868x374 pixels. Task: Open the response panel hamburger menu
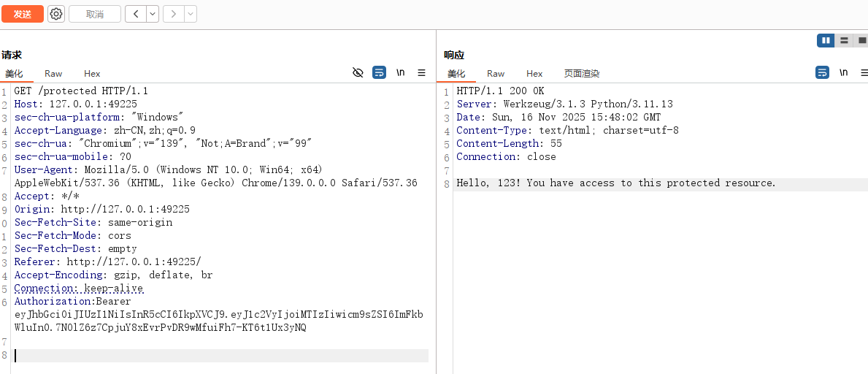tap(864, 73)
